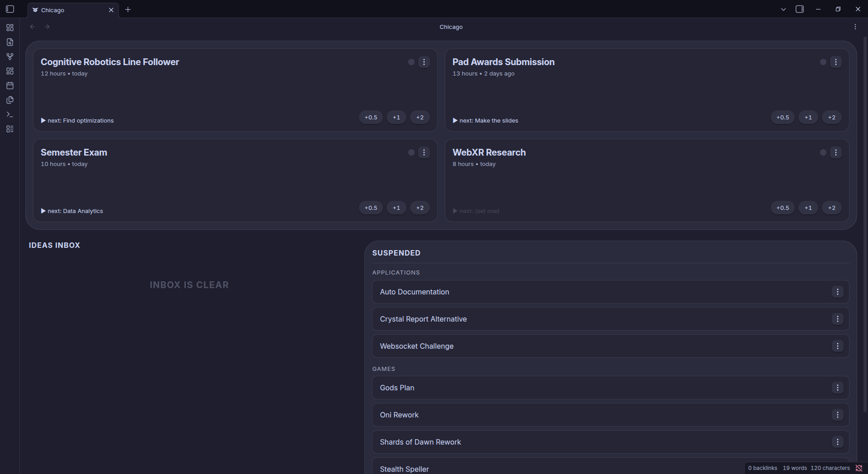868x474 pixels.
Task: Open the quick switcher file-search icon
Action: point(10,42)
